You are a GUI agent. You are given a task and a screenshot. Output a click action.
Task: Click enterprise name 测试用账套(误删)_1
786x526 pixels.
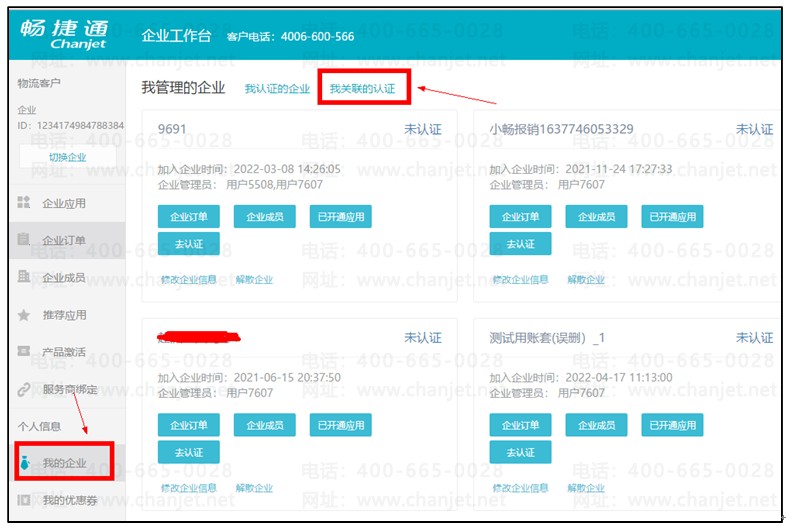pos(547,338)
